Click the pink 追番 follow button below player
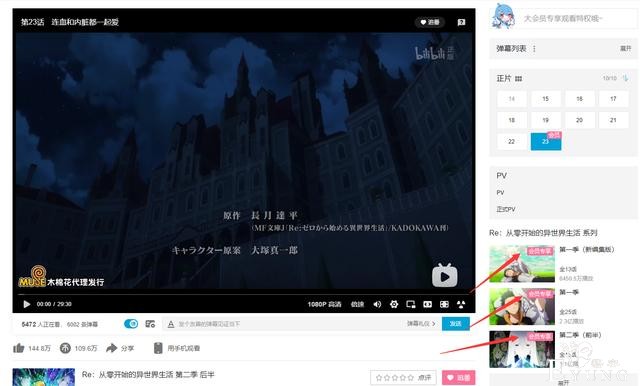The width and height of the screenshot is (640, 386). tap(459, 378)
